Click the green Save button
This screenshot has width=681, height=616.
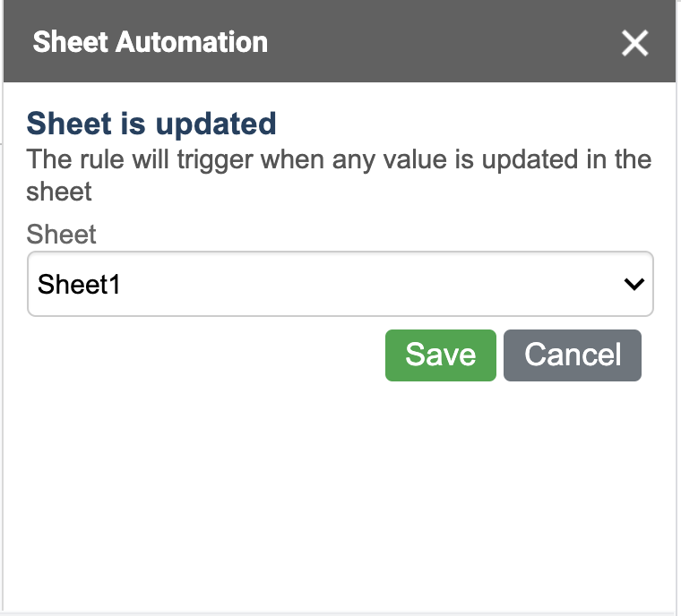(440, 355)
